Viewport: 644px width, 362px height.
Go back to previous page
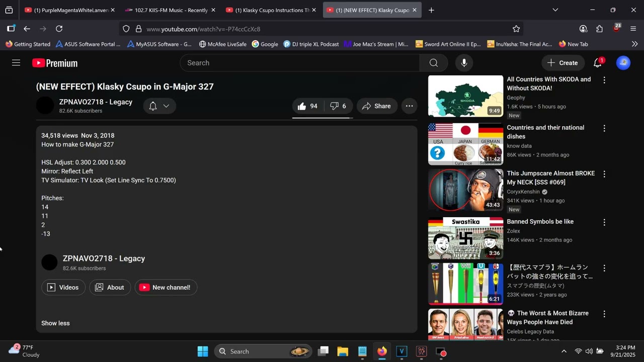27,29
